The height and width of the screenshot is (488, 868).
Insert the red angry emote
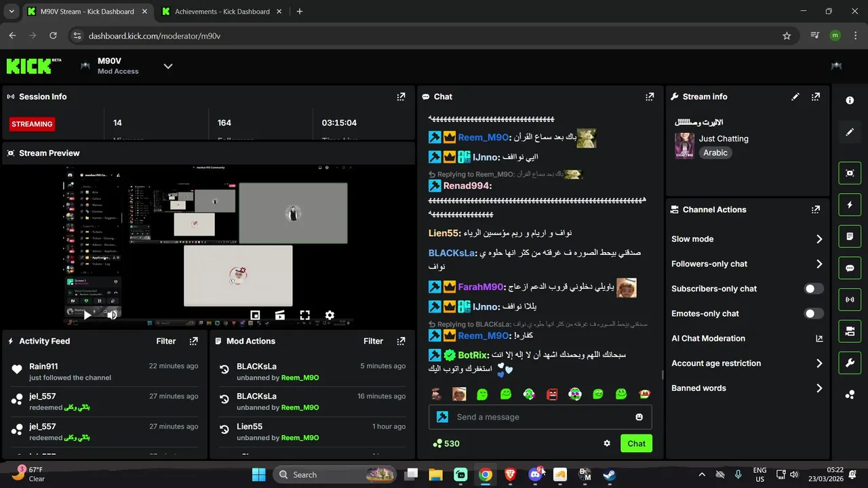pos(552,394)
